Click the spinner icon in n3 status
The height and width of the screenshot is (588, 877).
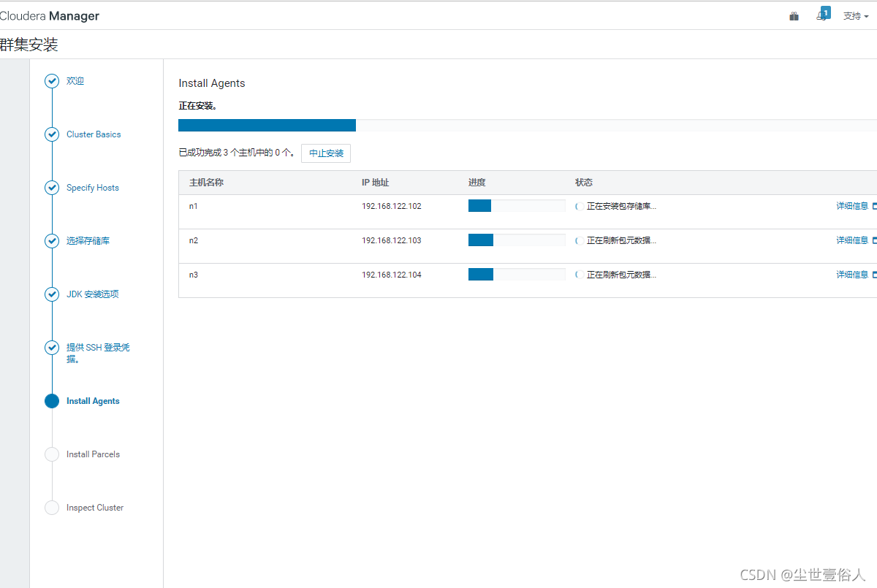pos(577,275)
